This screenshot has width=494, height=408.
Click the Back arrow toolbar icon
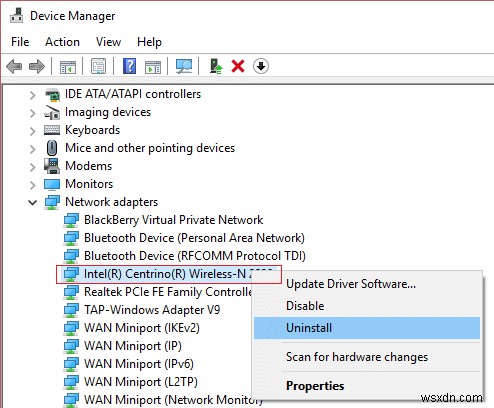click(x=14, y=66)
